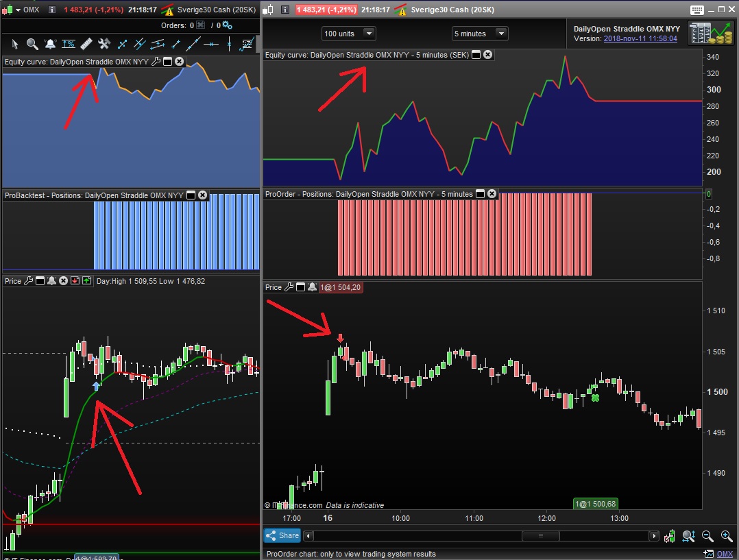739x560 pixels.
Task: Close the right Equity curve panel
Action: point(488,55)
